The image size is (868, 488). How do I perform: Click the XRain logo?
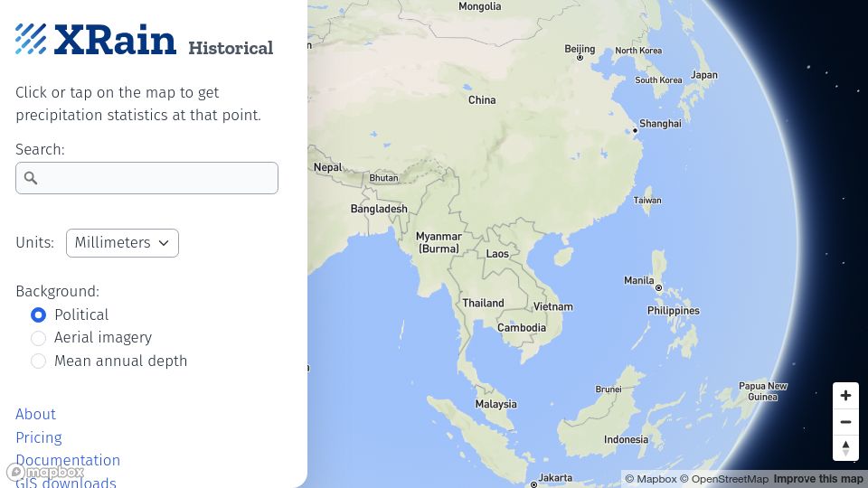coord(96,39)
